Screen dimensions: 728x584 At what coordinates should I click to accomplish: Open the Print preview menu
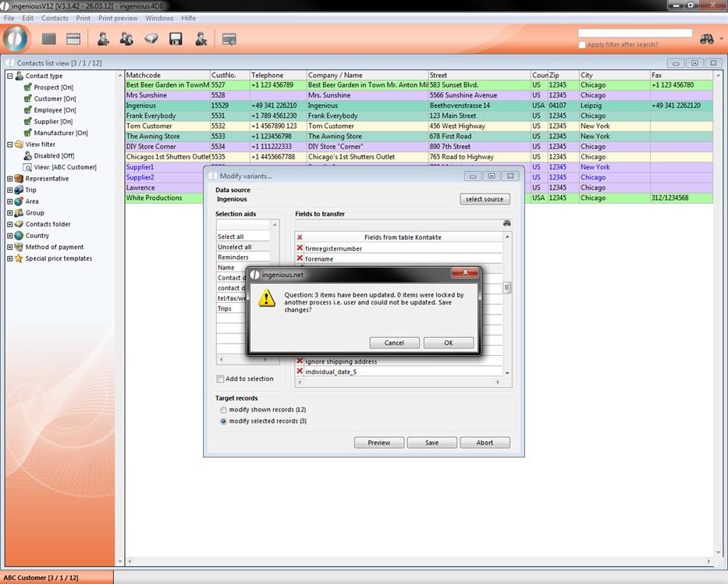tap(118, 18)
